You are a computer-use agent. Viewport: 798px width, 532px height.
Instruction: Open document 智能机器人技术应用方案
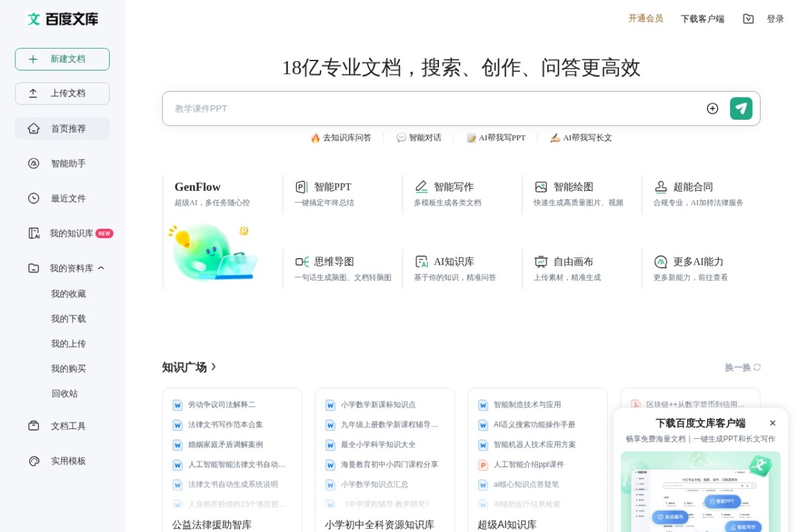[535, 444]
